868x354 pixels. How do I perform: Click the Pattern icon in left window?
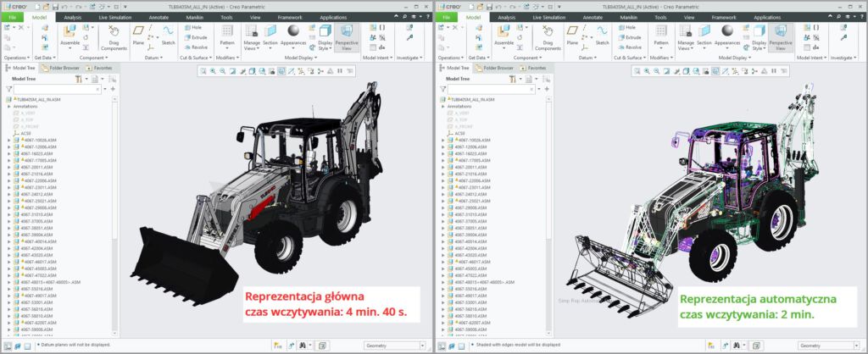click(227, 30)
